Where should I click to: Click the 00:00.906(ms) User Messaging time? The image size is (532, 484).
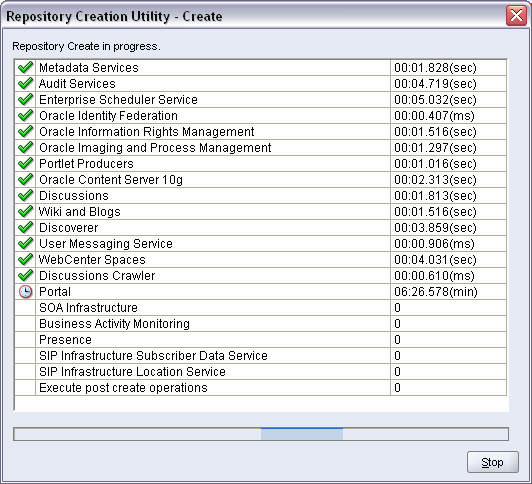click(x=434, y=244)
